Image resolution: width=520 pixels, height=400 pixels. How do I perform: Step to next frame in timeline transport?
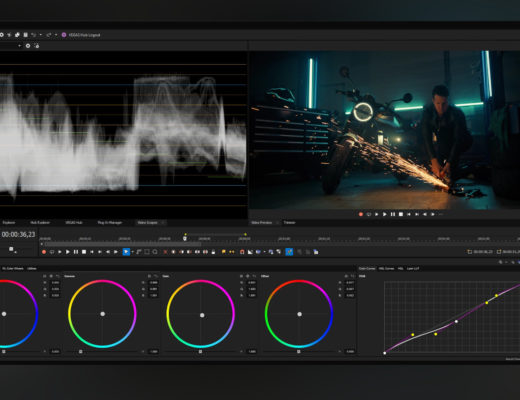116,252
